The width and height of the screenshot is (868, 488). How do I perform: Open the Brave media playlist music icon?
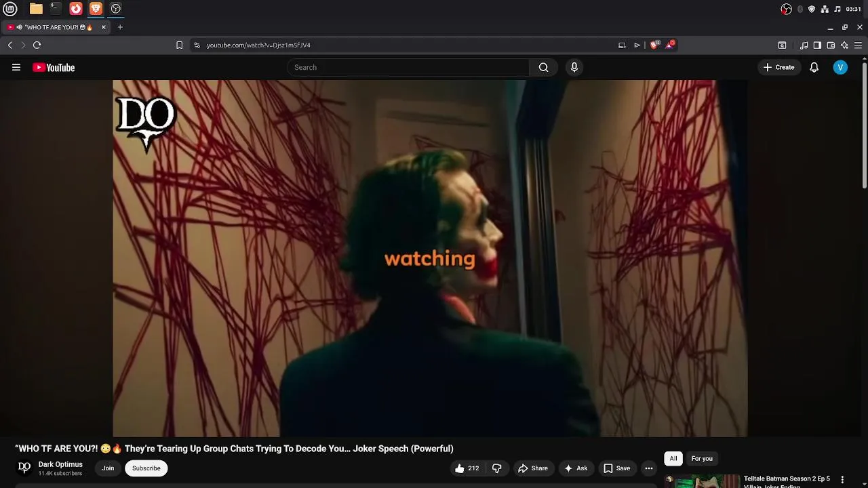pos(804,45)
